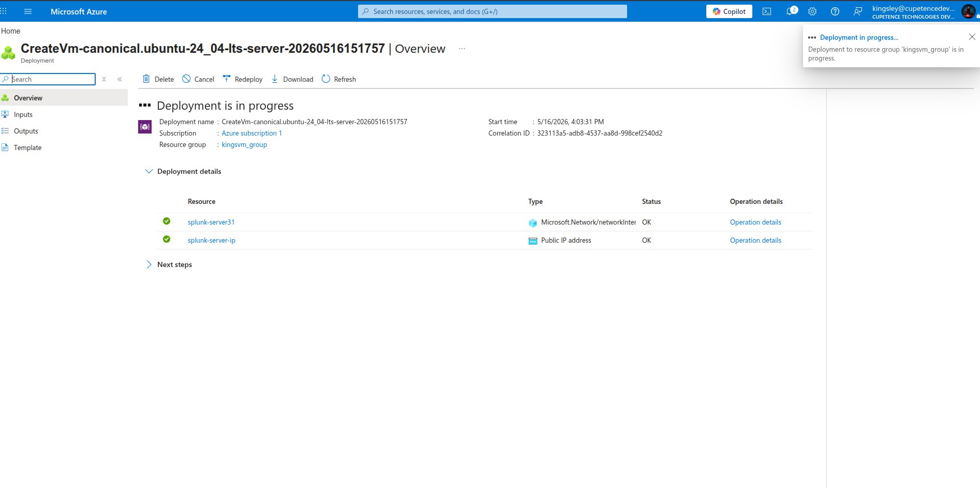Open Cloud Shell from the top bar
Image resolution: width=980 pixels, height=488 pixels.
(x=767, y=11)
